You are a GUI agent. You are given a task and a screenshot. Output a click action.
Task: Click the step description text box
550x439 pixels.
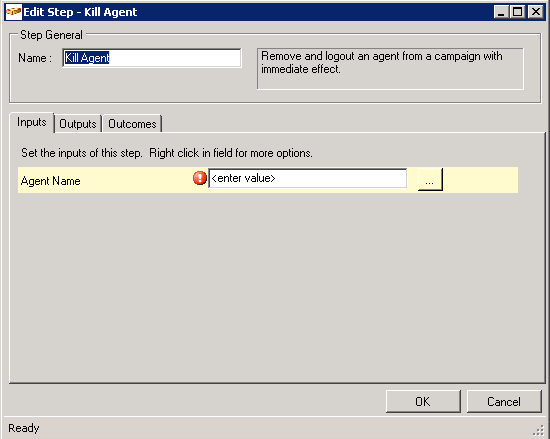coord(390,69)
